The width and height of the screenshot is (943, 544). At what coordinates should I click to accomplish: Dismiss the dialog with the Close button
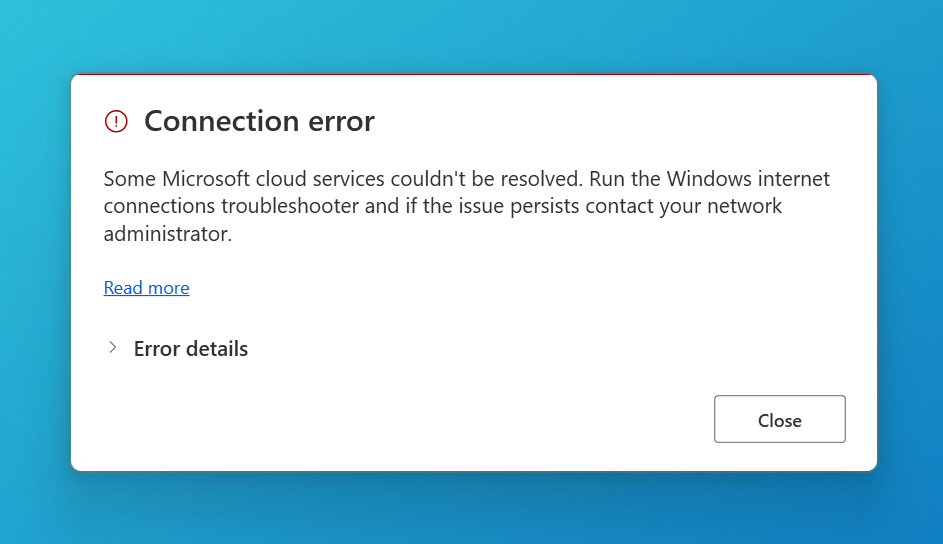click(779, 419)
